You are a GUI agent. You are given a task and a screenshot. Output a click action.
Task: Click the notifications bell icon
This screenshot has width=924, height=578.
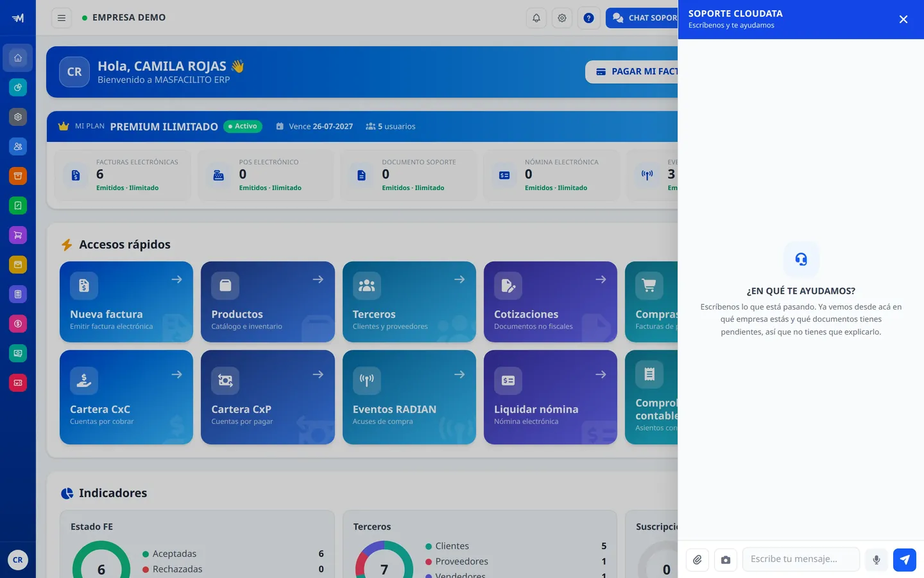(536, 18)
